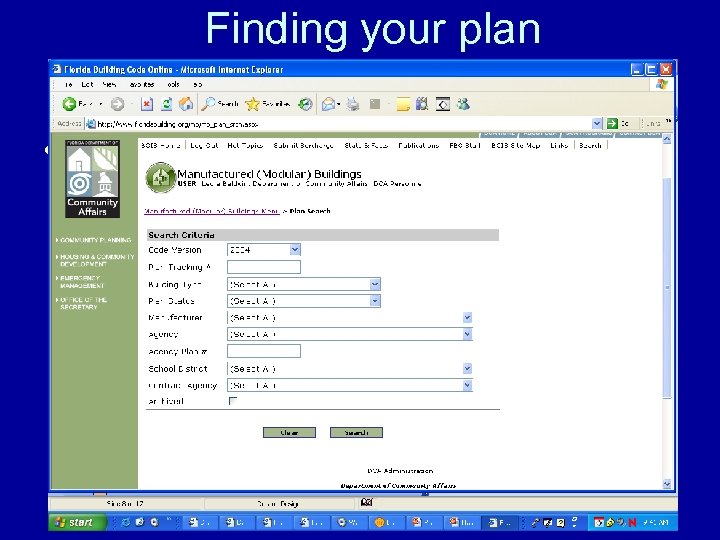The width and height of the screenshot is (720, 540).
Task: Open the View menu
Action: [109, 84]
